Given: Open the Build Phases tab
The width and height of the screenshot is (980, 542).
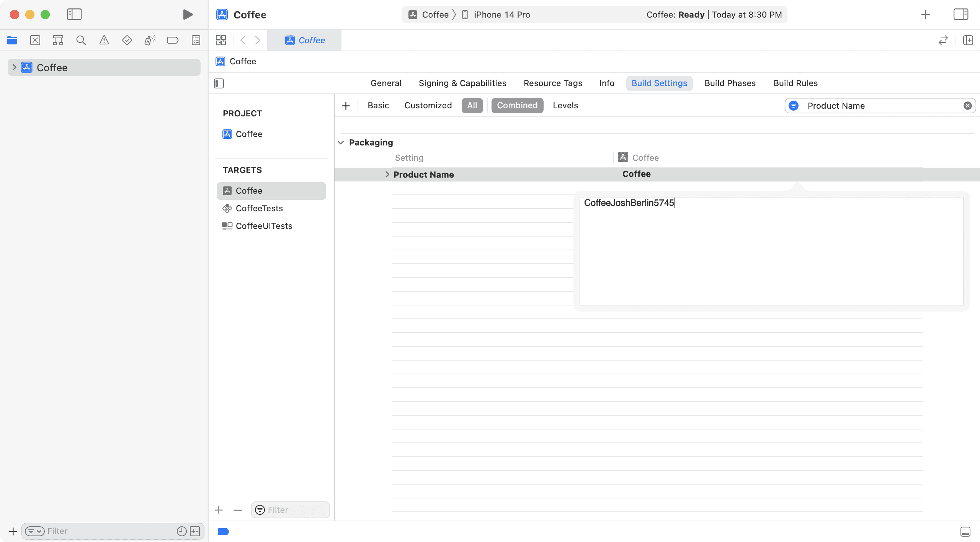Looking at the screenshot, I should point(730,83).
